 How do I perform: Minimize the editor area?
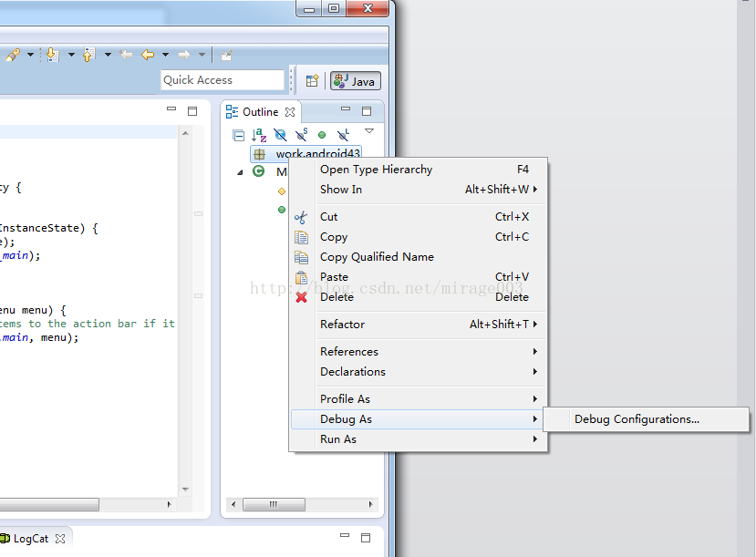tap(171, 109)
